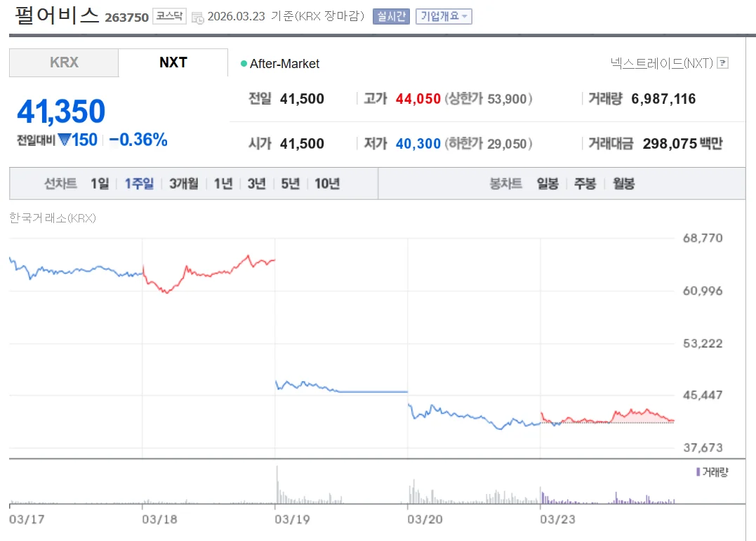
Task: Click the 2026.03.23 기준 date text
Action: [x=250, y=16]
